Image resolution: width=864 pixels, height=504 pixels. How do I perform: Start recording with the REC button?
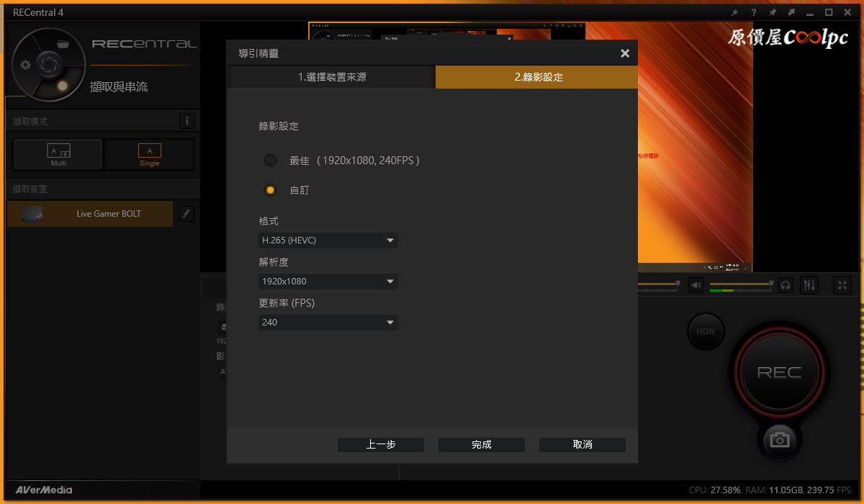[x=778, y=372]
